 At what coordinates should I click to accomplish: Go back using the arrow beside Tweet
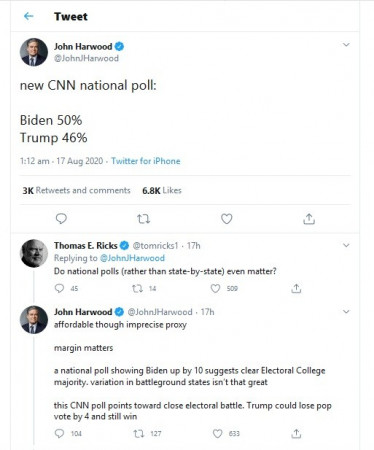[29, 16]
